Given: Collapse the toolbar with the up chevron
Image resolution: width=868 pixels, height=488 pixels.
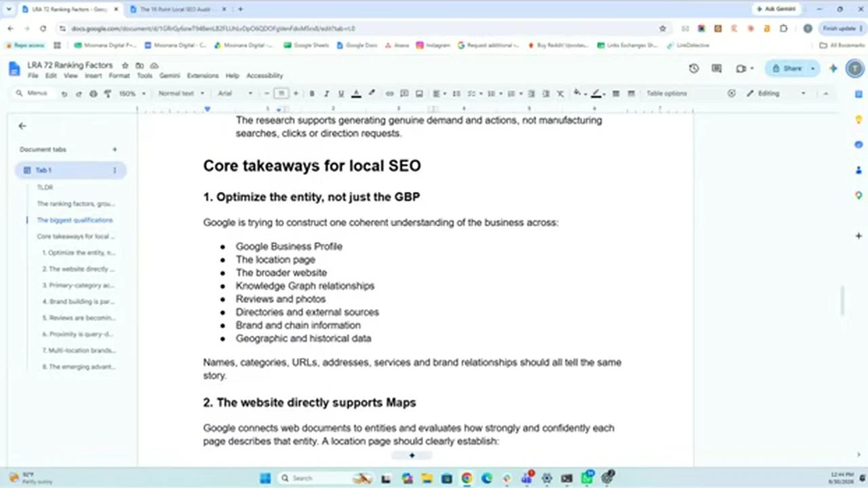Looking at the screenshot, I should tap(825, 94).
